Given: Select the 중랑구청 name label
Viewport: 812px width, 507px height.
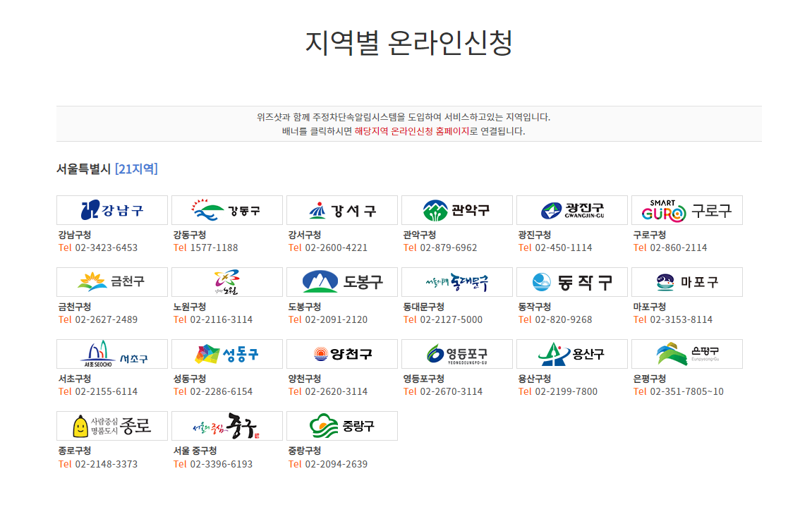Looking at the screenshot, I should 305,451.
